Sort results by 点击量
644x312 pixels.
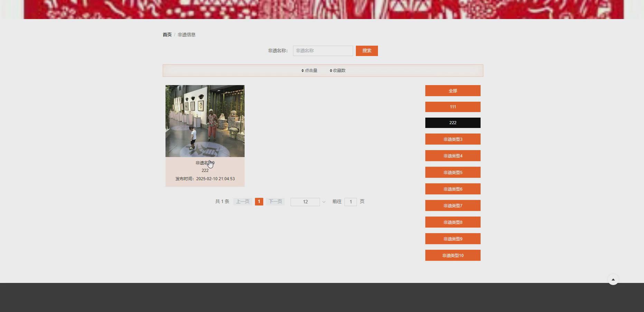pos(309,70)
